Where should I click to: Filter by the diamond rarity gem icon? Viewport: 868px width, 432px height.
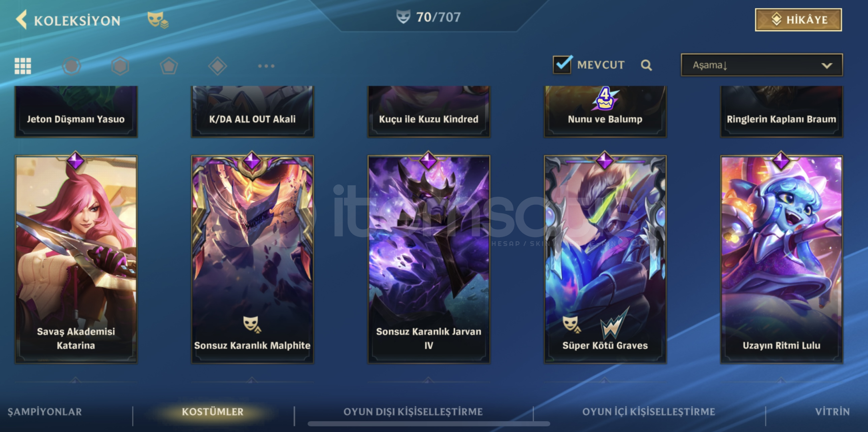pos(217,66)
